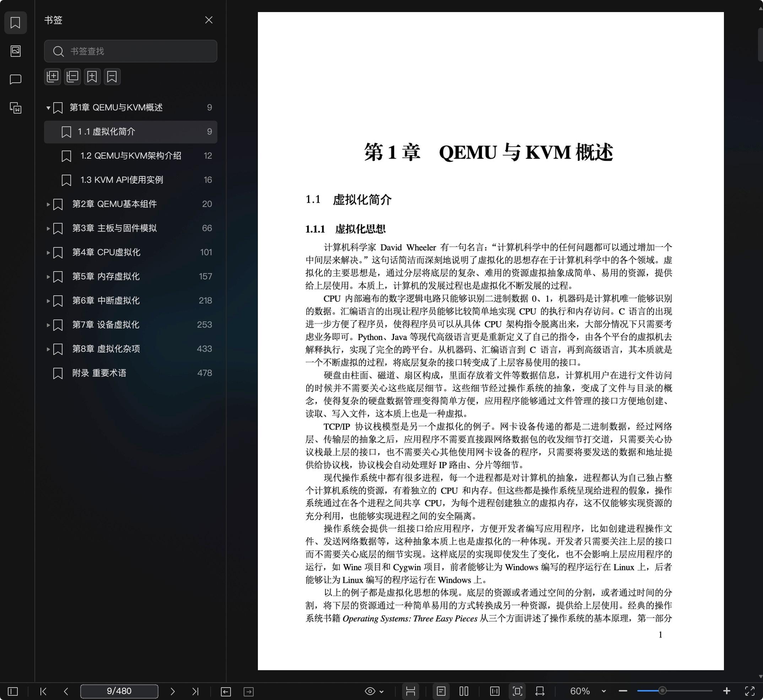This screenshot has height=700, width=763.
Task: Expand all bookmarks icon
Action: [x=52, y=77]
